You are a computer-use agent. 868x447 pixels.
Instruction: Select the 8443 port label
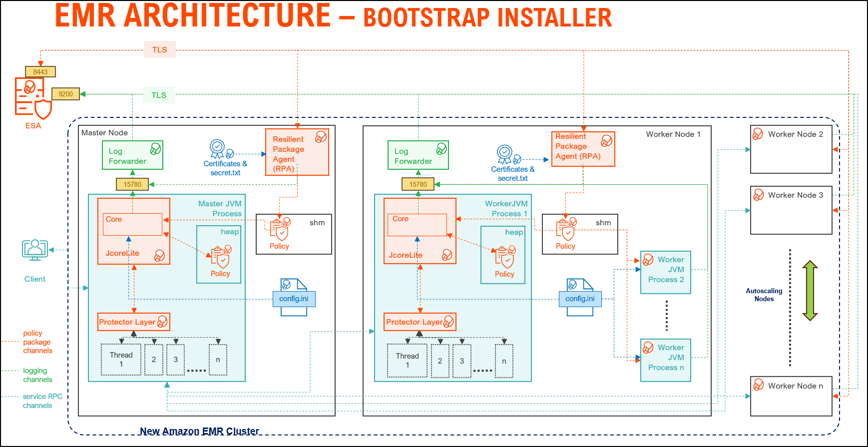40,72
